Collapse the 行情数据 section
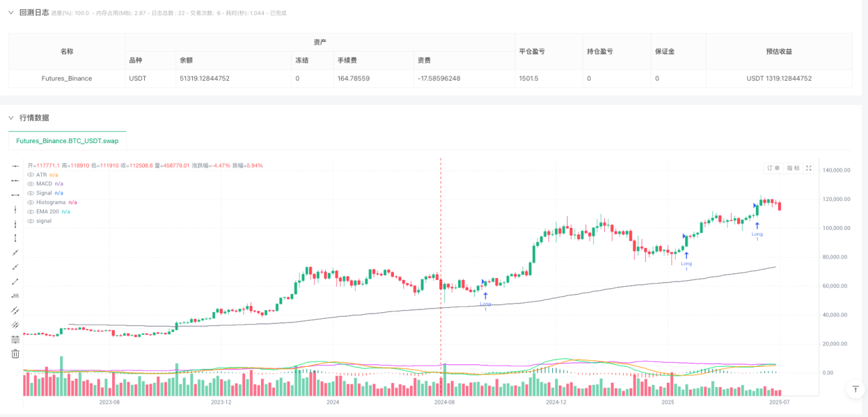The height and width of the screenshot is (417, 868). (11, 118)
